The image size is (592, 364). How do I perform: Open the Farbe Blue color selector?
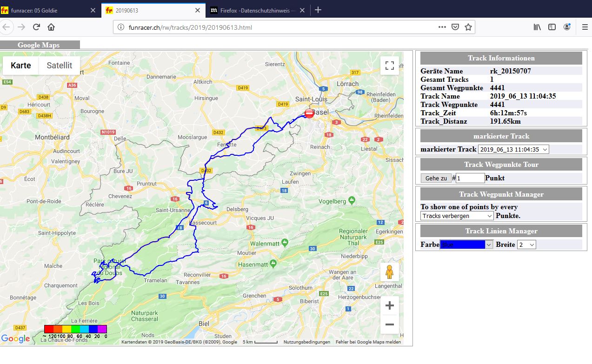466,245
